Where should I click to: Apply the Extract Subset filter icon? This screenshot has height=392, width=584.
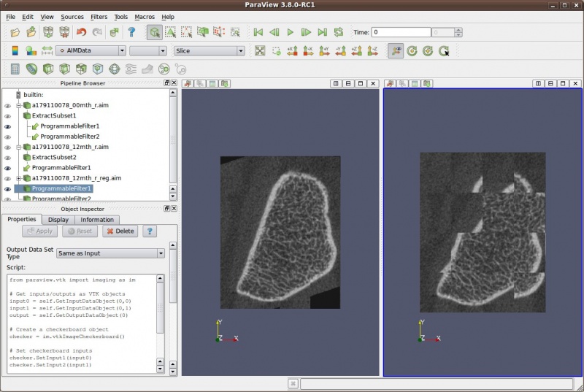click(98, 69)
